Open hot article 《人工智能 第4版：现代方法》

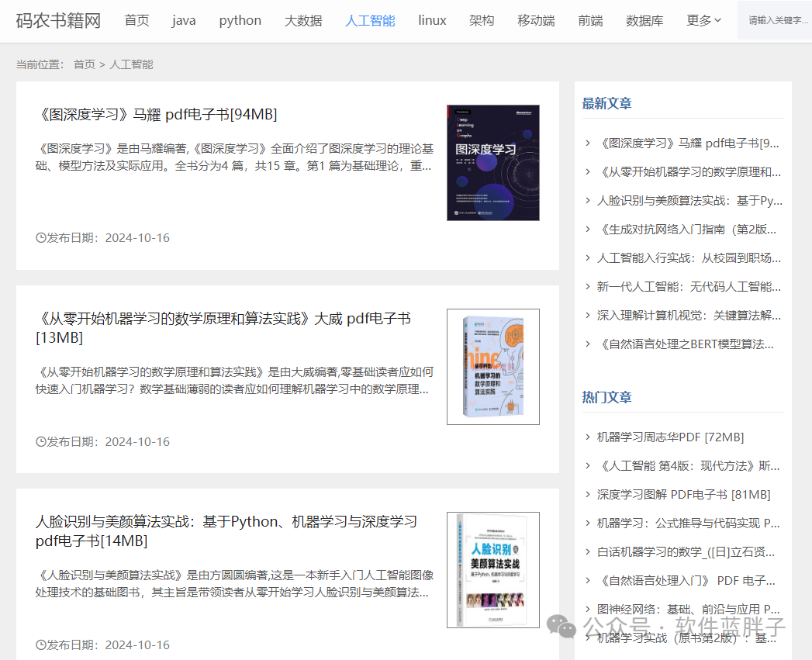[688, 466]
